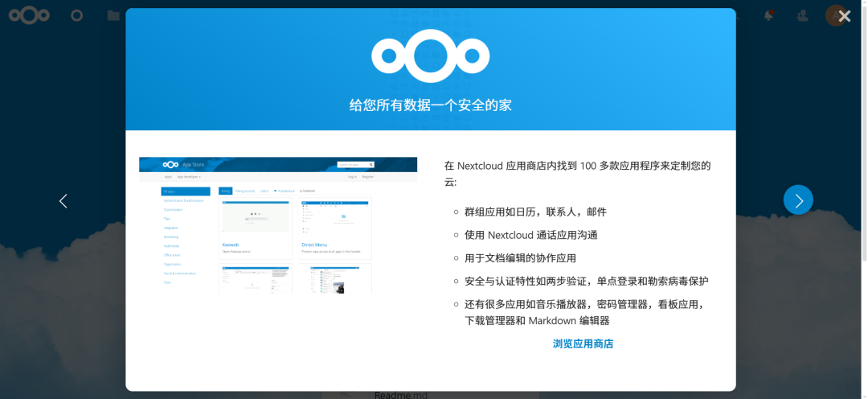This screenshot has width=868, height=399.
Task: Go to the next wizard slide
Action: point(798,200)
